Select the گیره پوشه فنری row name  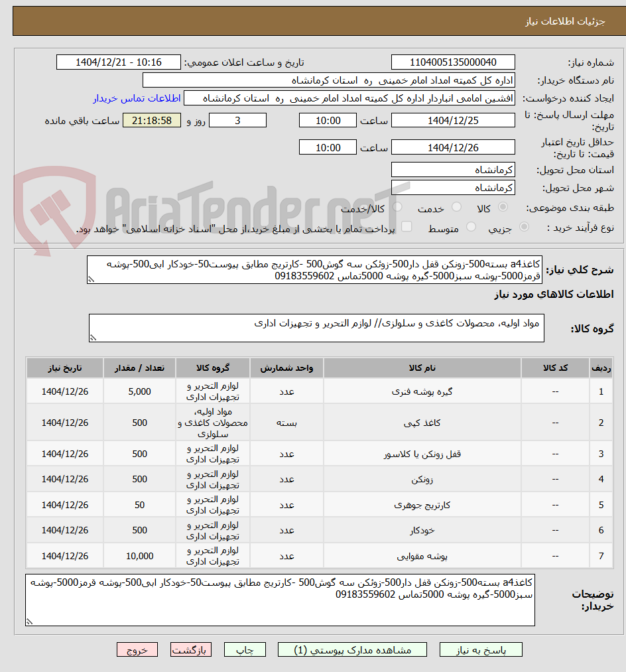coord(422,391)
